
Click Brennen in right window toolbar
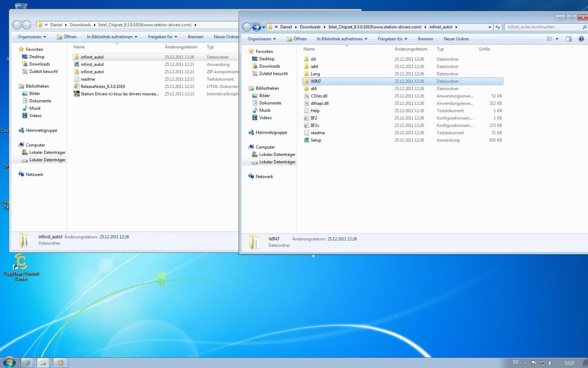pyautogui.click(x=425, y=39)
